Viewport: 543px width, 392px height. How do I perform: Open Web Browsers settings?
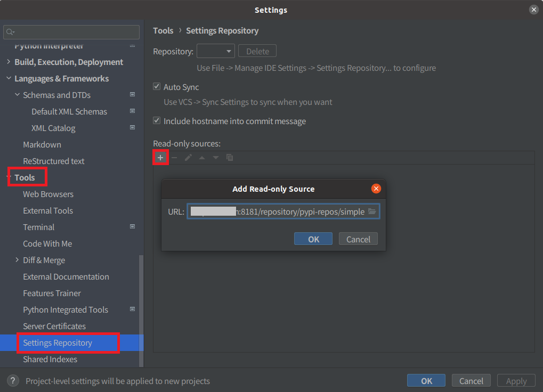point(48,194)
